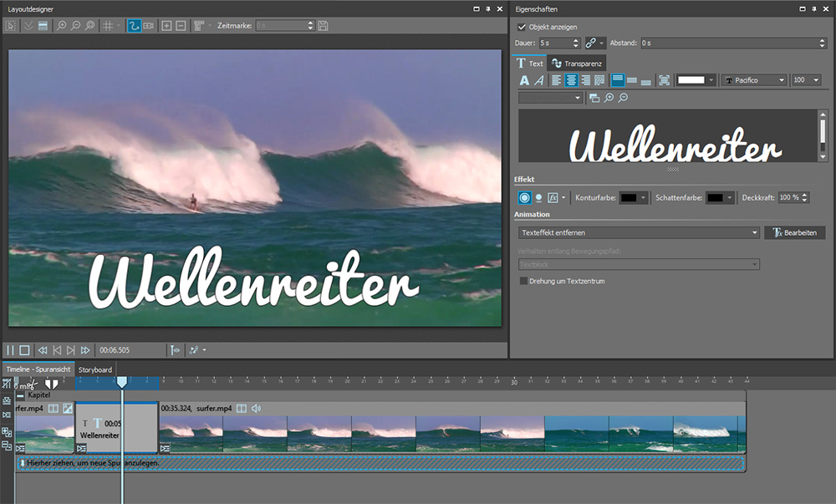
Task: Open the Konturfarbe color swatch
Action: coord(629,197)
